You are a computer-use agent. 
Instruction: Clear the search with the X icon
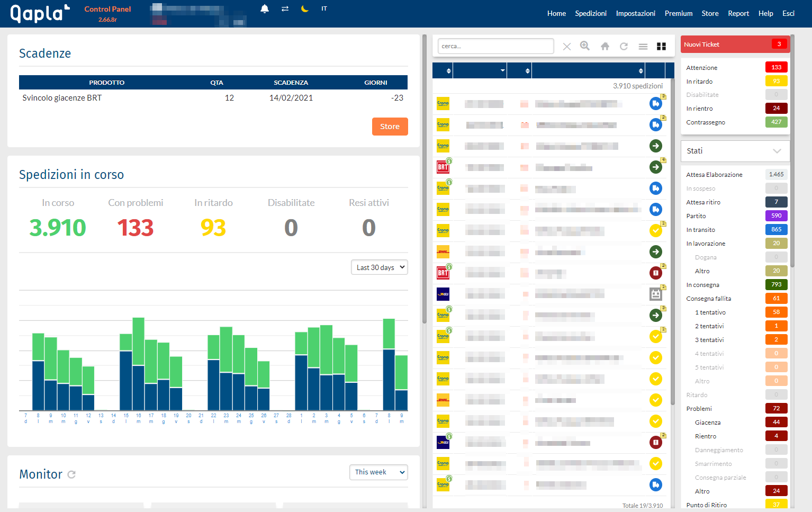pyautogui.click(x=567, y=46)
